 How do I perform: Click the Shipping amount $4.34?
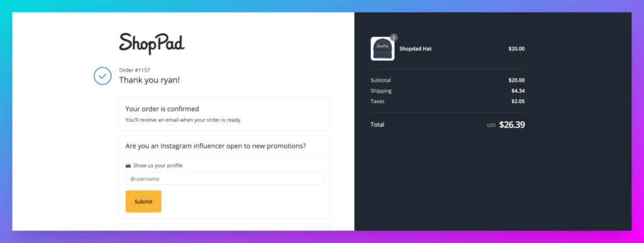click(x=518, y=91)
